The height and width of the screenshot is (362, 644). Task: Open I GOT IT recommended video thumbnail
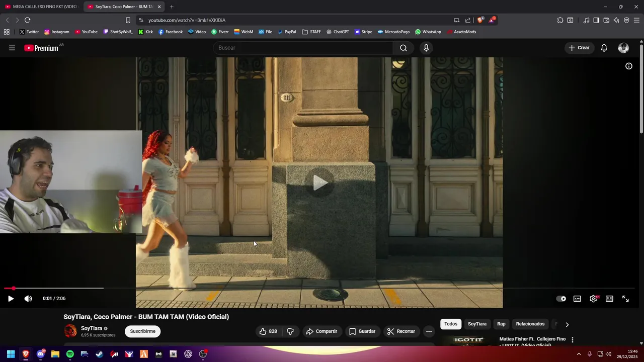pyautogui.click(x=468, y=341)
